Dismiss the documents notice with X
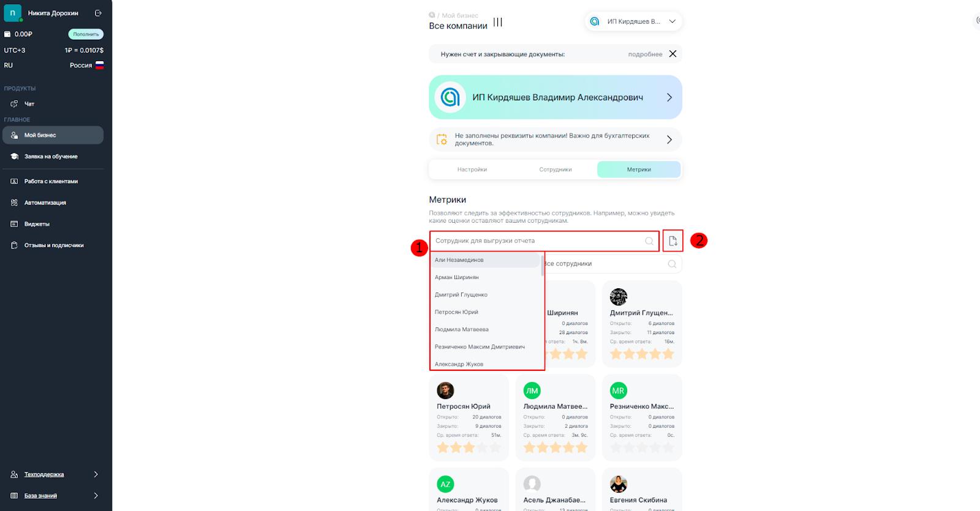This screenshot has height=511, width=980. 673,54
